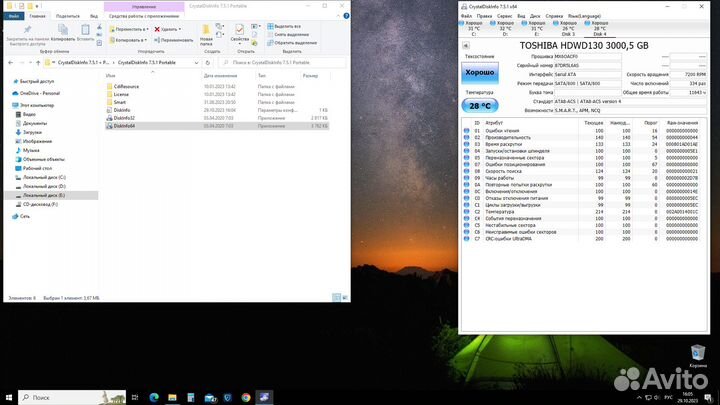Click the Порог column header
Screen dimensions: 720x405
[651, 123]
